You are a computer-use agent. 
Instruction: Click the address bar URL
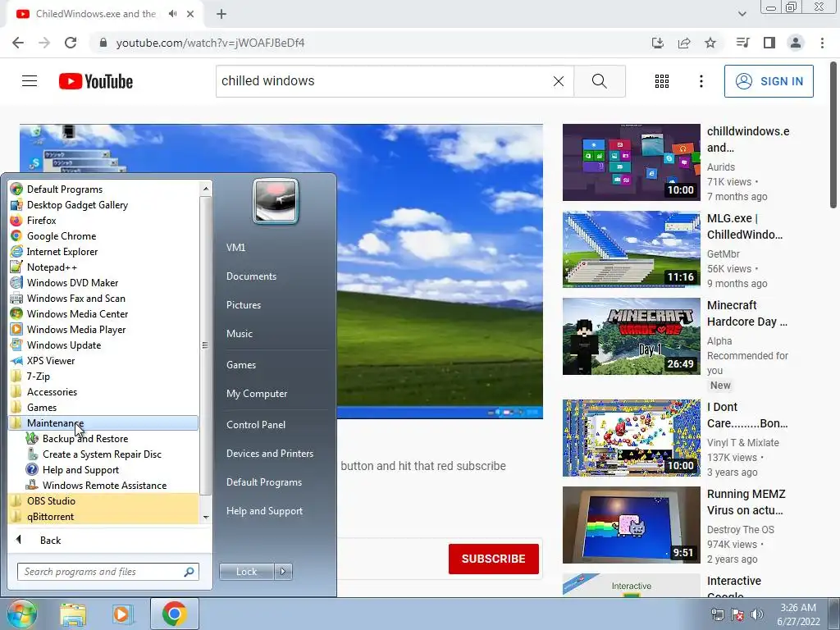point(210,43)
